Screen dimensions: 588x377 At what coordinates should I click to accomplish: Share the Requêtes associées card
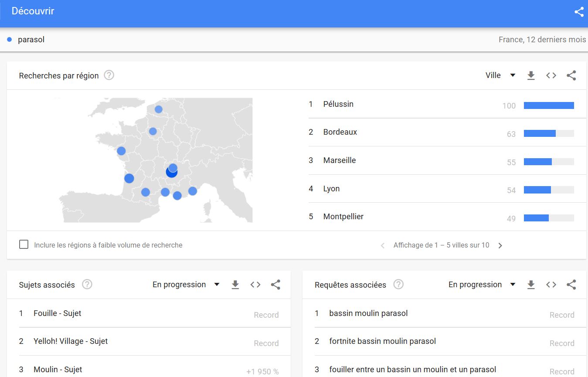tap(571, 285)
